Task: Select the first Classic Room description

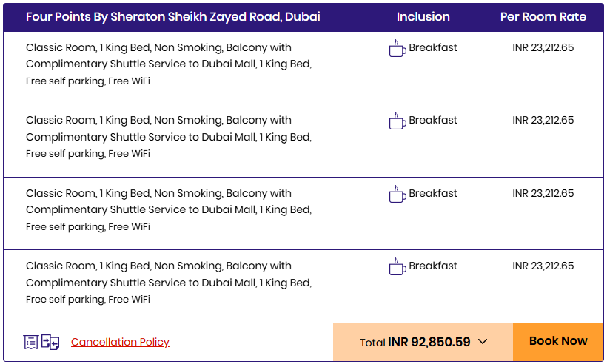Action: (169, 64)
